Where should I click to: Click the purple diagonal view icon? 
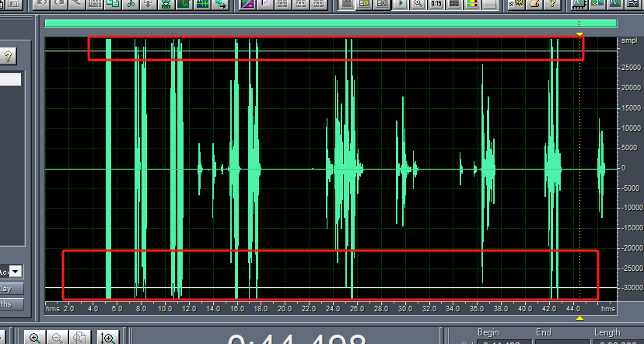(x=247, y=3)
